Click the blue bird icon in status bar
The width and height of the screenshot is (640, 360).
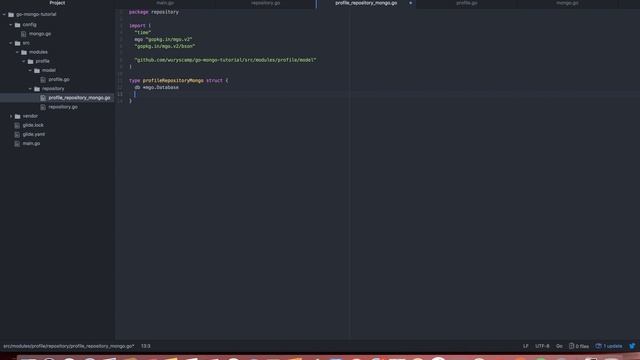pyautogui.click(x=632, y=346)
